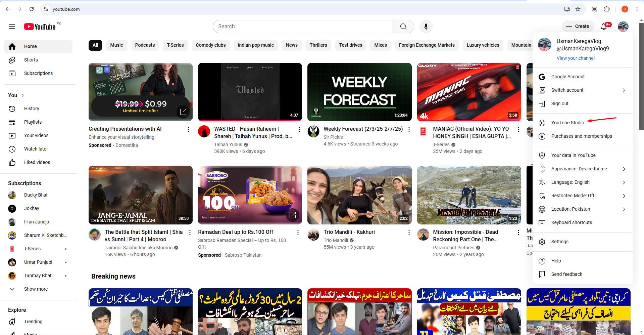
Task: Select the Shorts icon in sidebar
Action: pos(12,60)
